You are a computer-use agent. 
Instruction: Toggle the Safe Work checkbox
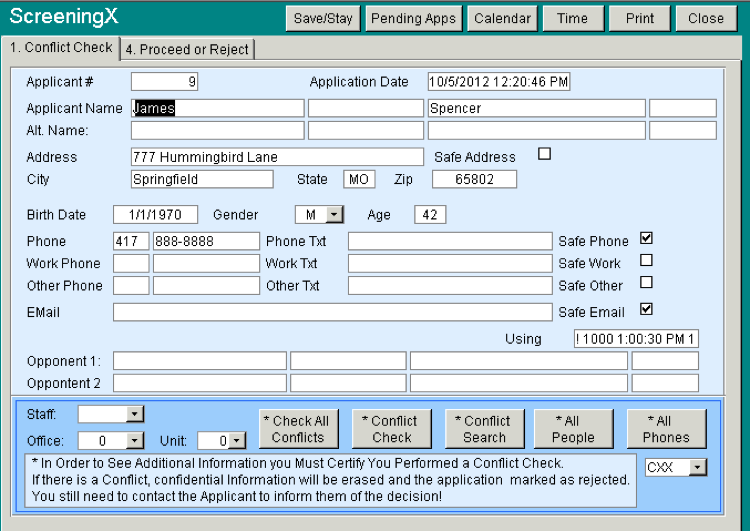pyautogui.click(x=646, y=261)
